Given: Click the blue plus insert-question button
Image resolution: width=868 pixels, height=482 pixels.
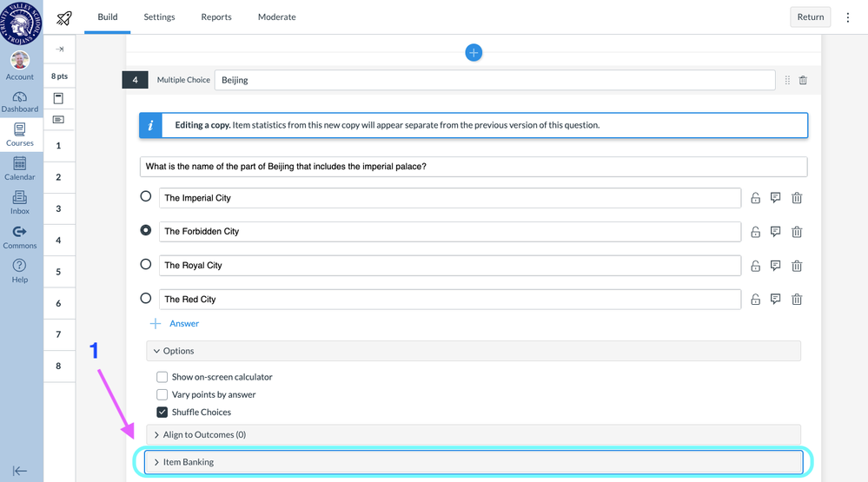Looking at the screenshot, I should (474, 53).
